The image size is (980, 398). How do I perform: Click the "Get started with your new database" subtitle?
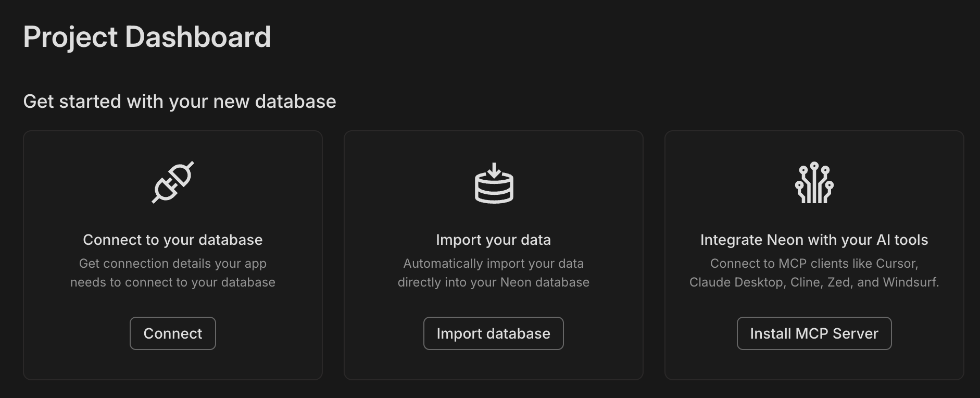pyautogui.click(x=180, y=102)
